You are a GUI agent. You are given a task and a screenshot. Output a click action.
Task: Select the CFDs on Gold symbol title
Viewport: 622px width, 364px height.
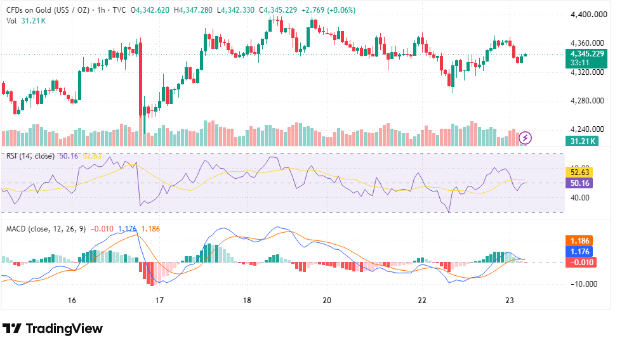[x=48, y=10]
